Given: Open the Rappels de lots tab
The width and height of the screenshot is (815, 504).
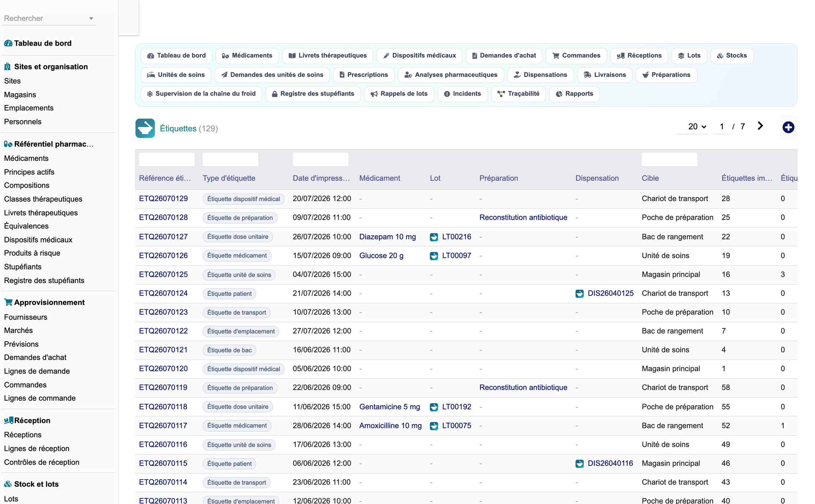Looking at the screenshot, I should pos(399,94).
